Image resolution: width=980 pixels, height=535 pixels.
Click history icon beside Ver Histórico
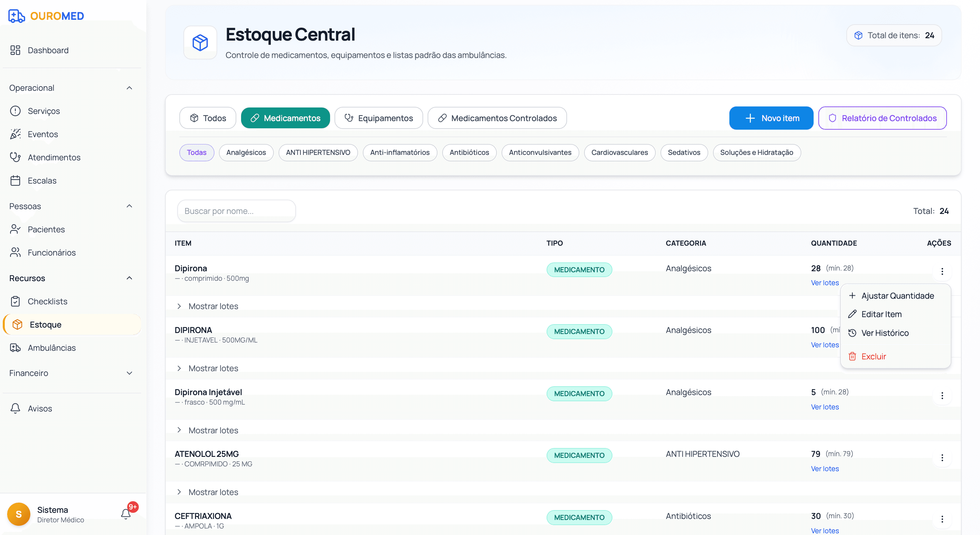coord(852,333)
